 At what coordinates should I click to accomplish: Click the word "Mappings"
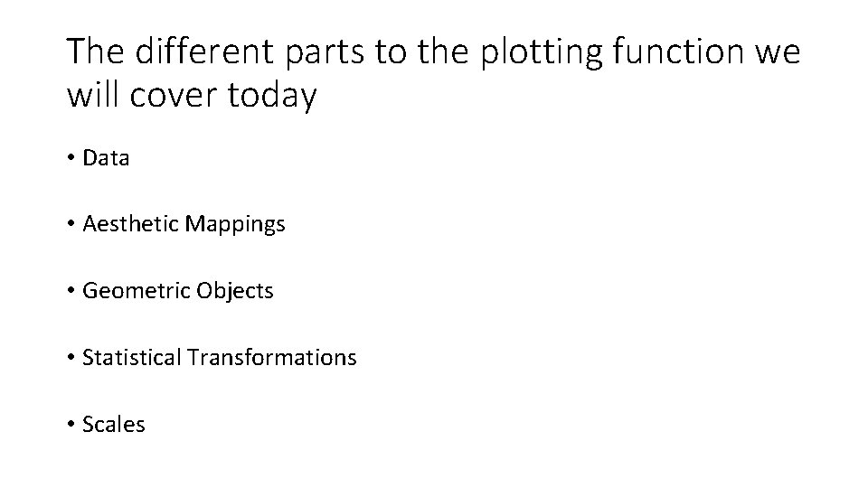235,225
